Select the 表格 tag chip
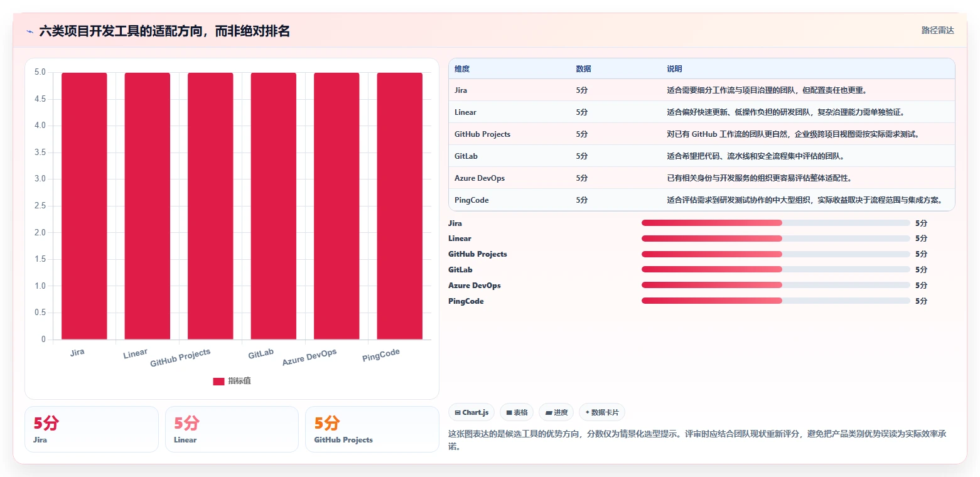This screenshot has height=477, width=980. click(x=517, y=412)
